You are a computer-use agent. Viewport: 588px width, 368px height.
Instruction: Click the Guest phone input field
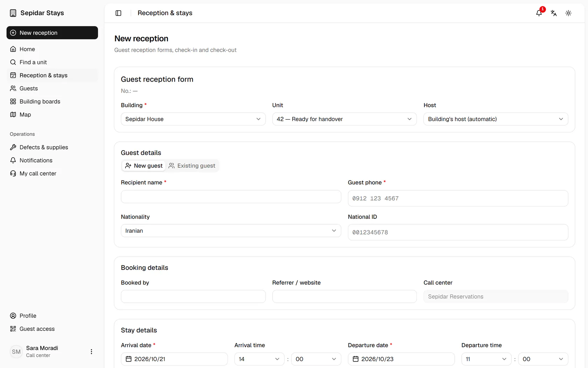(x=458, y=198)
